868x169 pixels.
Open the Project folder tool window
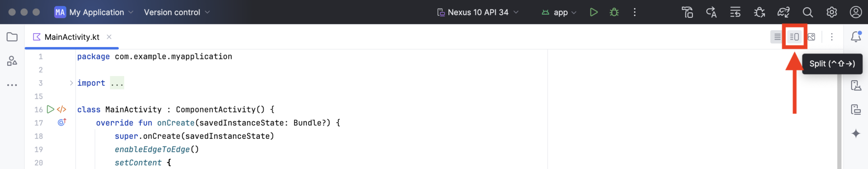12,37
